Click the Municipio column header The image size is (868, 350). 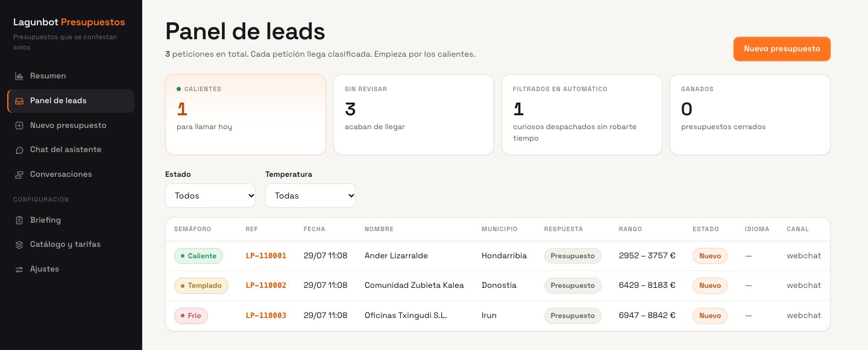[x=499, y=229]
